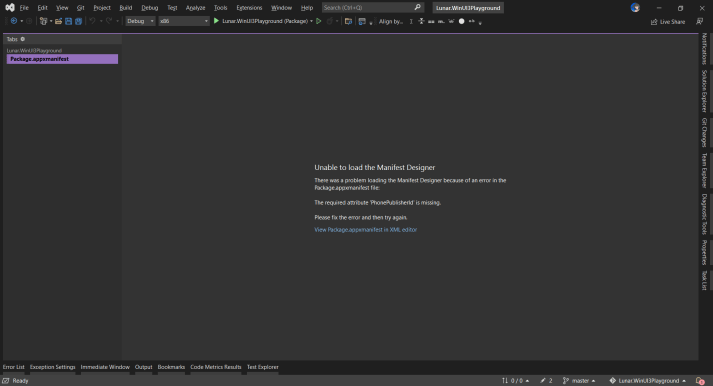Click the search magnifier icon
This screenshot has height=386, width=713.
click(x=417, y=7)
